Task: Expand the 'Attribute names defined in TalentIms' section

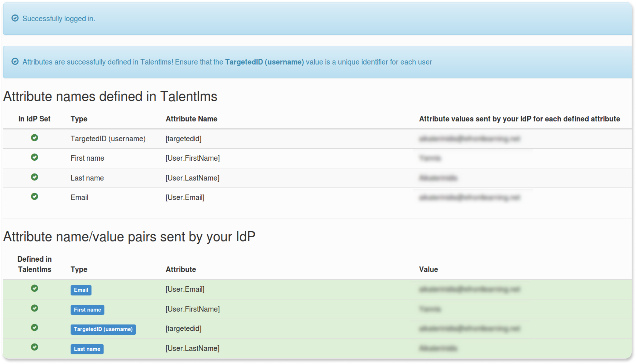Action: pyautogui.click(x=110, y=96)
